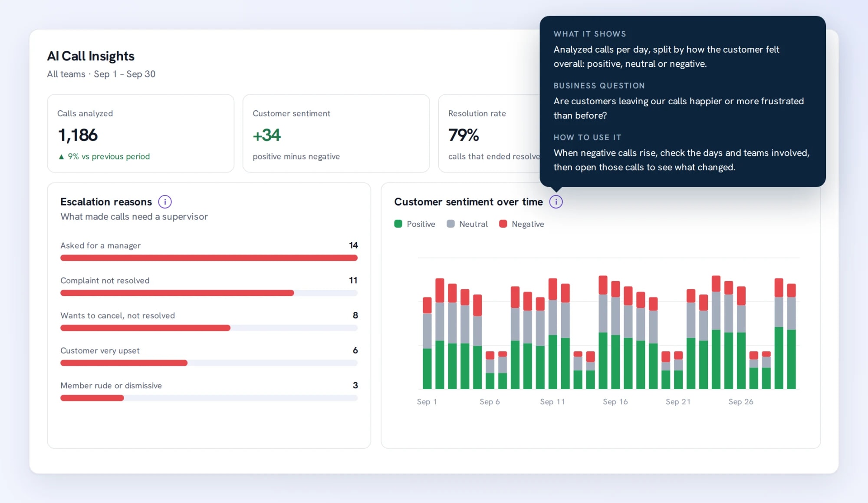The width and height of the screenshot is (868, 503).
Task: Click the Complaint not resolved label
Action: [x=105, y=281]
